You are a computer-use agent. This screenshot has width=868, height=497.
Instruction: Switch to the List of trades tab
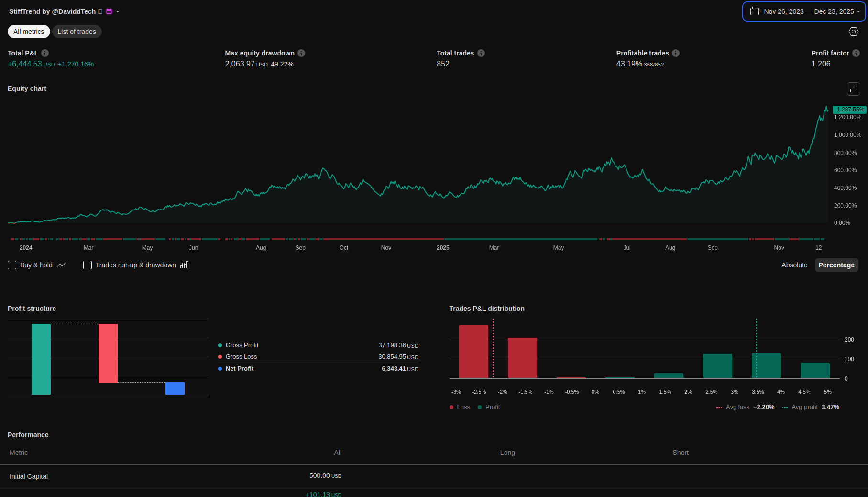(x=77, y=32)
